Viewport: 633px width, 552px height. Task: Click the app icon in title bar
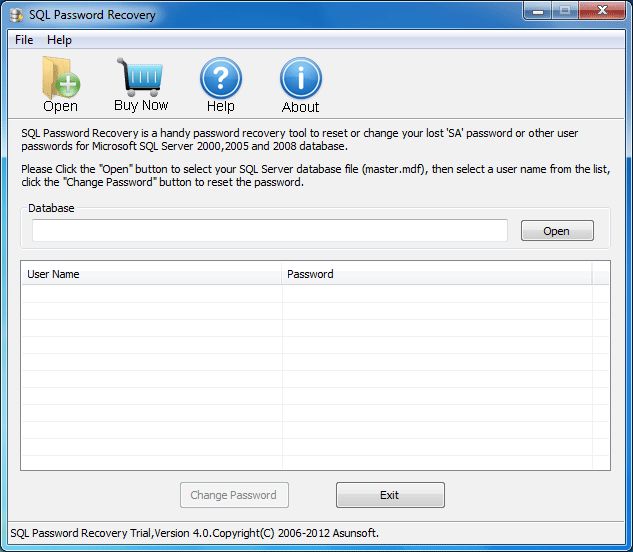click(17, 15)
